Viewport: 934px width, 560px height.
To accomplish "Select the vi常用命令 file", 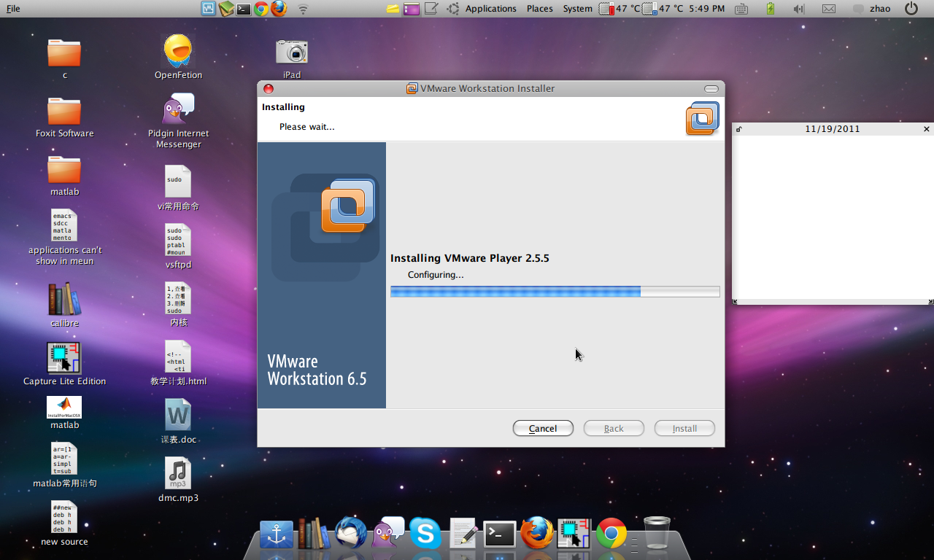I will [x=178, y=182].
